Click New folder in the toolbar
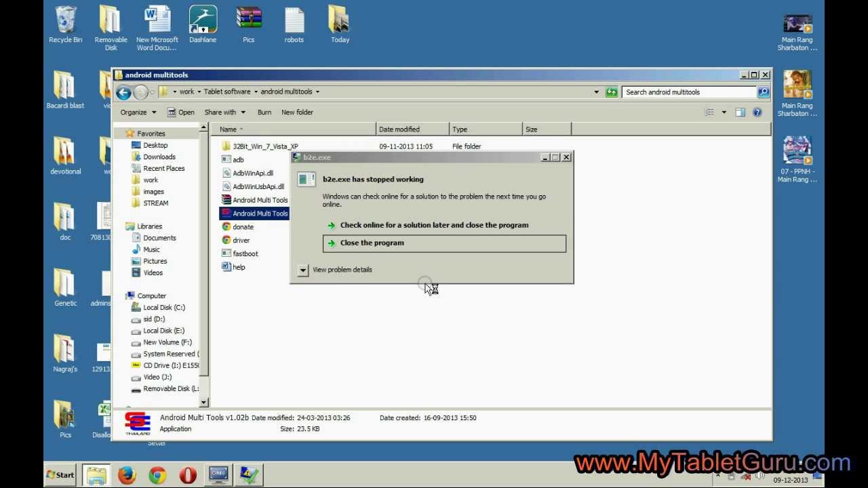 [x=297, y=113]
